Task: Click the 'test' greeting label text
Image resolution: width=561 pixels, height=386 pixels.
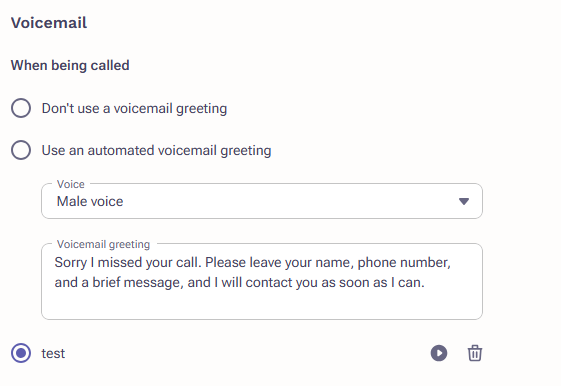Action: [53, 353]
